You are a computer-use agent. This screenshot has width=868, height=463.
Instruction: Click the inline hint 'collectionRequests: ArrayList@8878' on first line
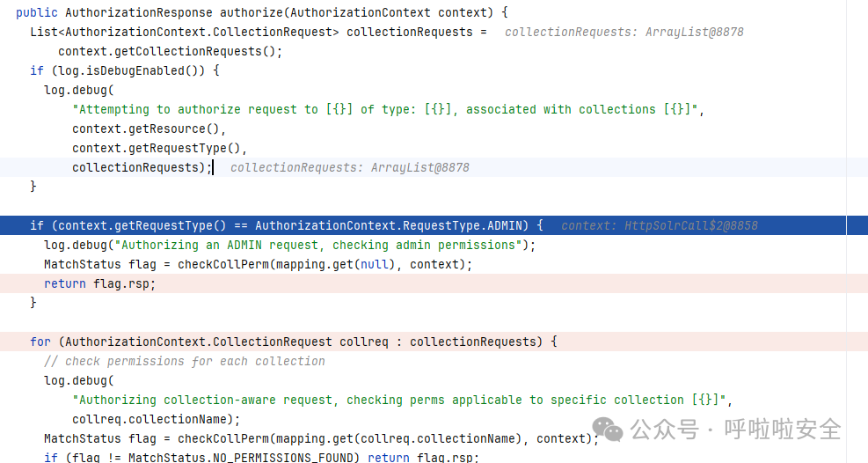click(624, 32)
